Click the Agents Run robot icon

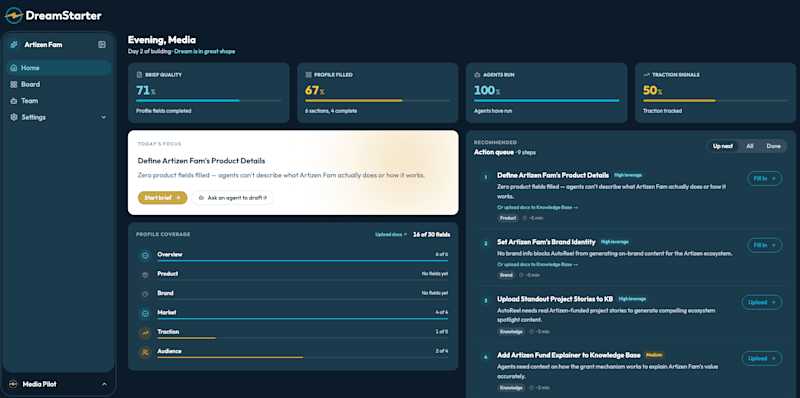click(x=477, y=74)
